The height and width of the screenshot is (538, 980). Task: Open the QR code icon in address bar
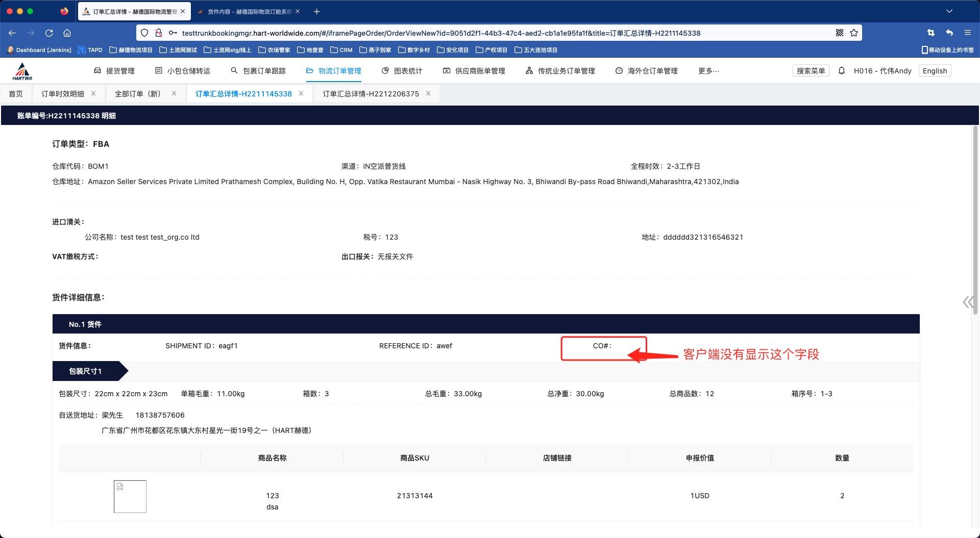click(840, 33)
